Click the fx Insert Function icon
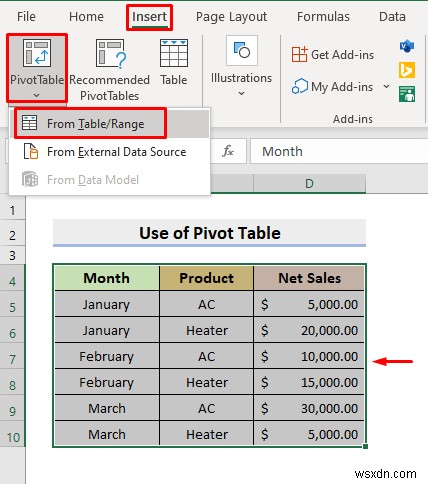The height and width of the screenshot is (484, 428). pyautogui.click(x=228, y=151)
